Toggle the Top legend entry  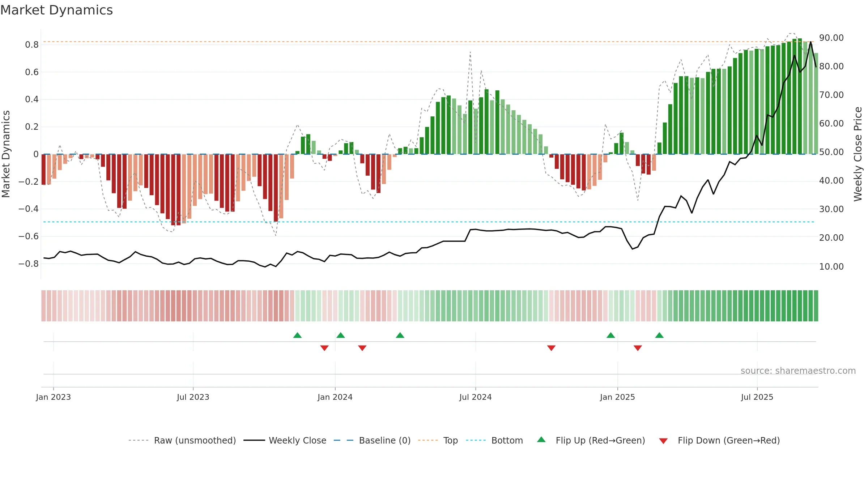(x=438, y=440)
